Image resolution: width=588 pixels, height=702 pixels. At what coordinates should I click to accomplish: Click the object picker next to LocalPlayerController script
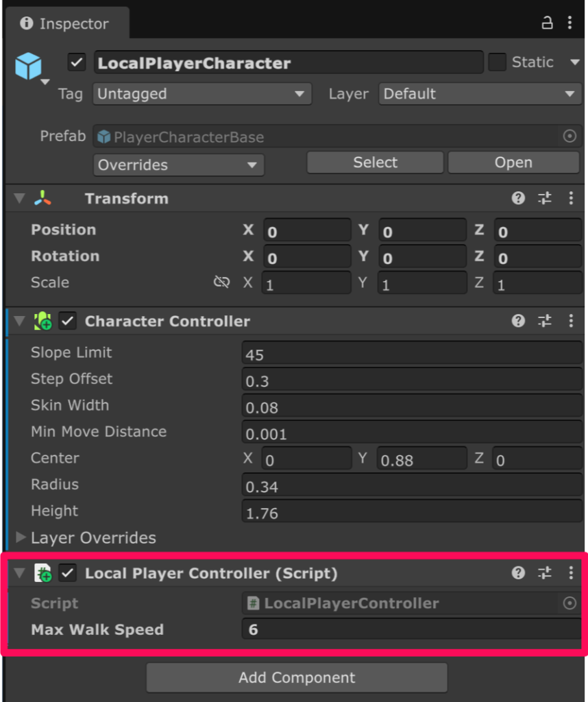click(x=569, y=603)
